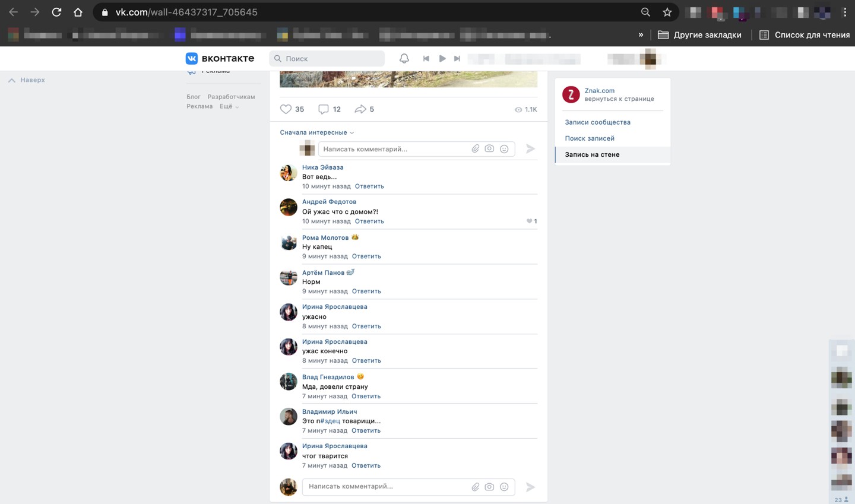Add photo in top comment field
855x504 pixels.
[489, 149]
